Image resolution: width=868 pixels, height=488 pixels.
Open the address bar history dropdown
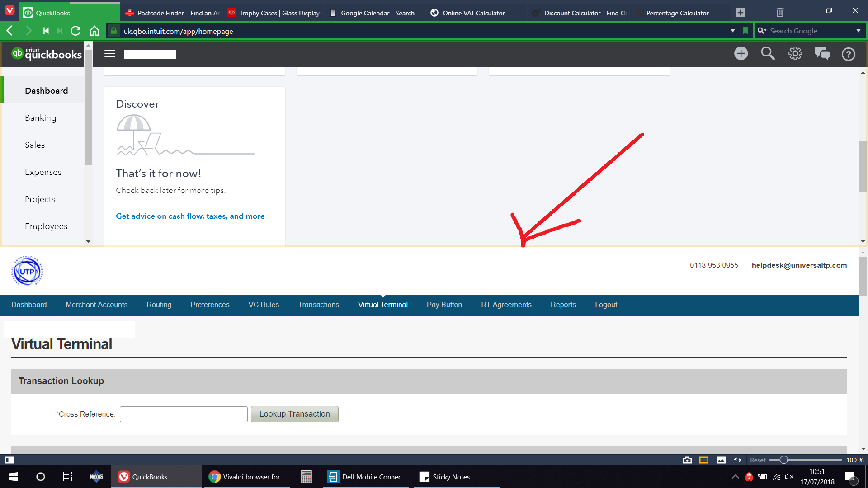coord(733,31)
